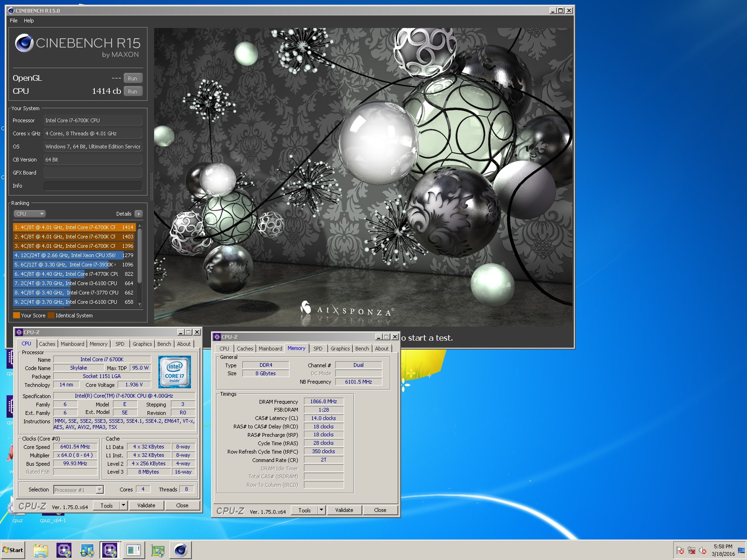
Task: Click the Core Speed value 6401.54 MHz
Action: coord(75,447)
